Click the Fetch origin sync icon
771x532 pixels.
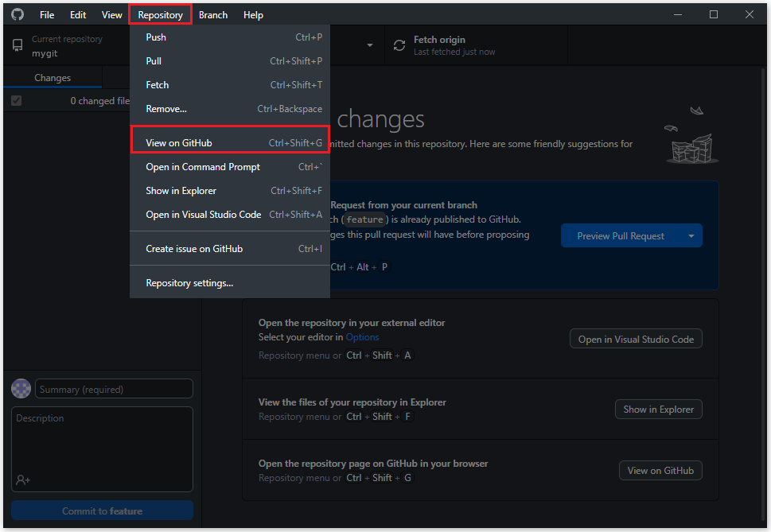[399, 46]
